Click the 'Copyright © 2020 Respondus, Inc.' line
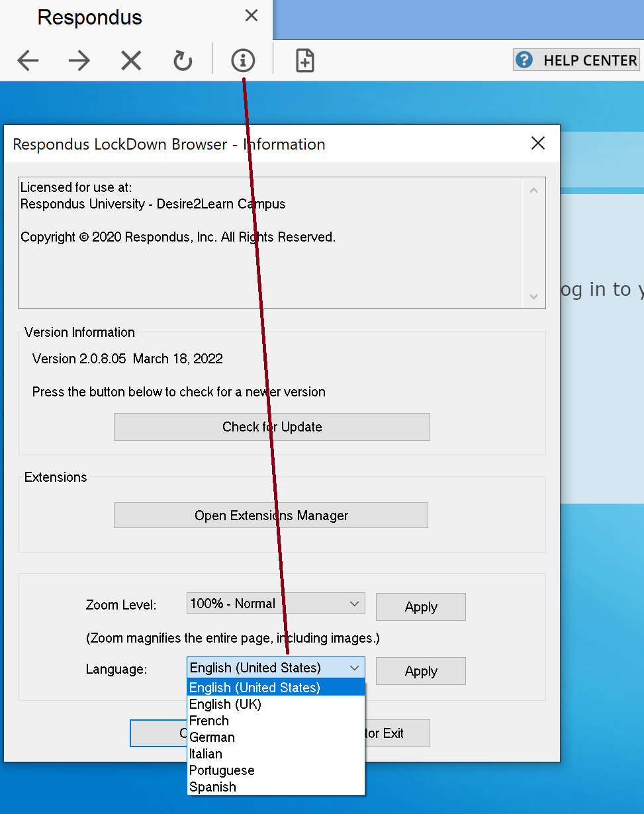644x814 pixels. pos(178,237)
